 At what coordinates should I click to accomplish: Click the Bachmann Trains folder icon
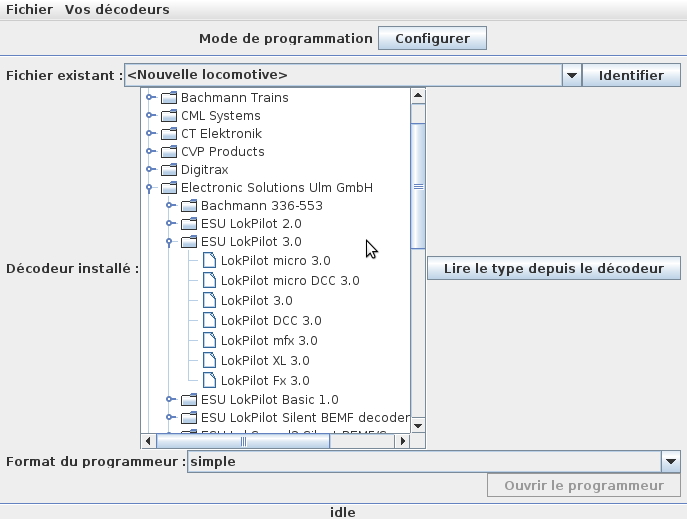[169, 97]
